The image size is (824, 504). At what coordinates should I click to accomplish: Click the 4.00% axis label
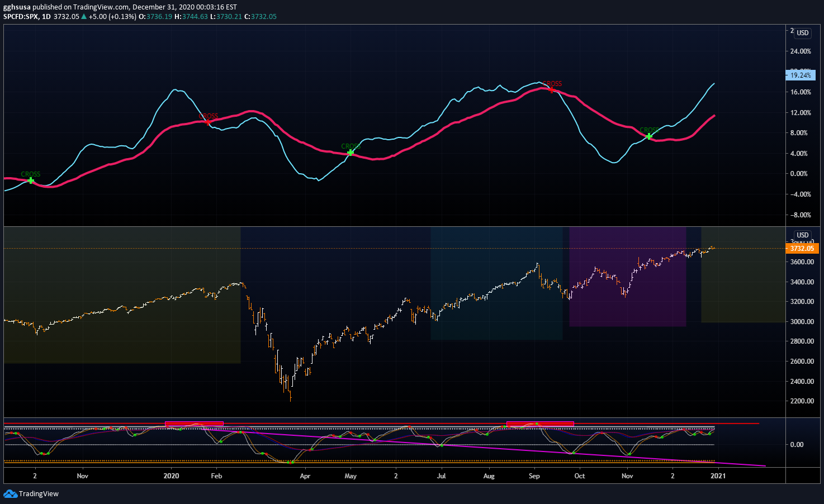(799, 153)
